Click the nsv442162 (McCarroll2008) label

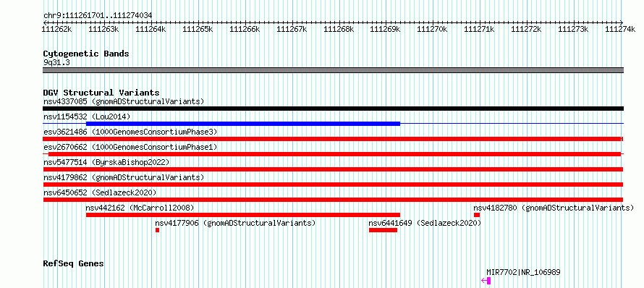(x=140, y=208)
